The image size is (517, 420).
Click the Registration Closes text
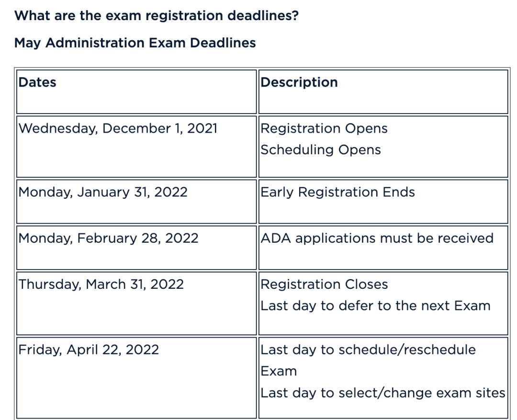324,284
